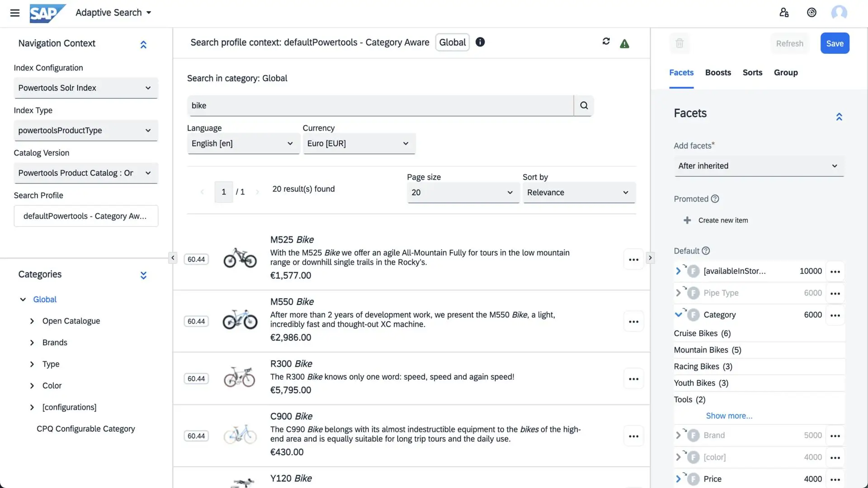Viewport: 868px width, 488px height.
Task: Click the Default help question icon
Action: click(x=706, y=251)
